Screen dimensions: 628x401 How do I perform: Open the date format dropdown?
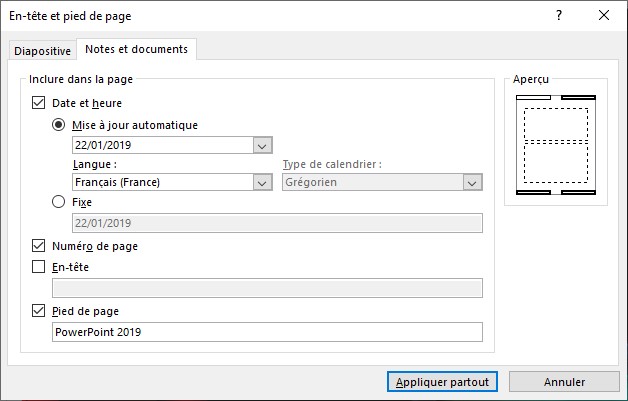(263, 145)
